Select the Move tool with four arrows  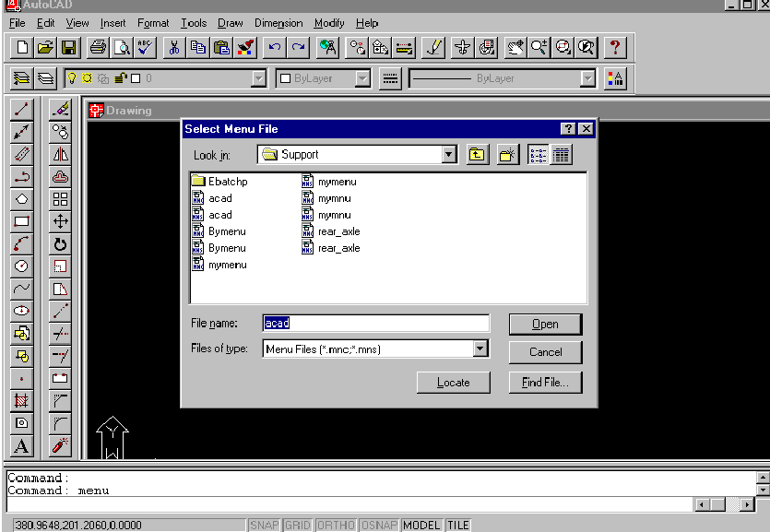coord(61,221)
